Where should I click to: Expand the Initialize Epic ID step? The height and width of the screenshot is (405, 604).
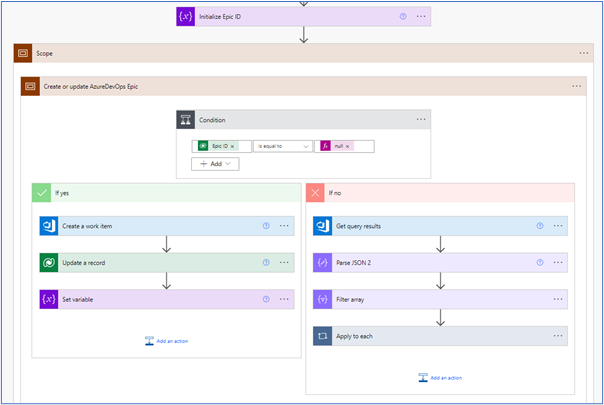pyautogui.click(x=304, y=17)
